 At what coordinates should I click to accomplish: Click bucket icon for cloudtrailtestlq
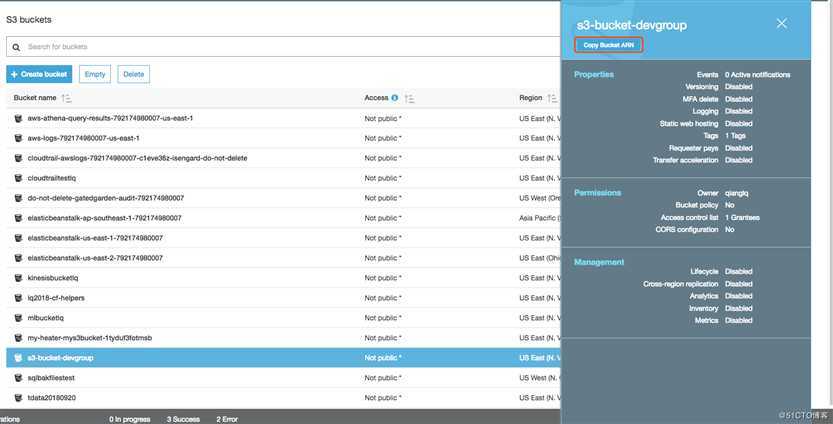[x=19, y=178]
